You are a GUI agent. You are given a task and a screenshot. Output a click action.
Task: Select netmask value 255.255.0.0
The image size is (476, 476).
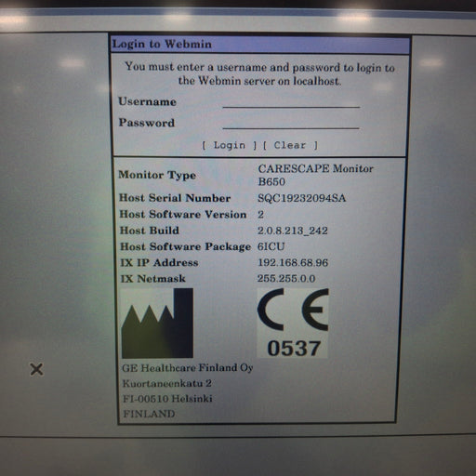[x=286, y=279]
